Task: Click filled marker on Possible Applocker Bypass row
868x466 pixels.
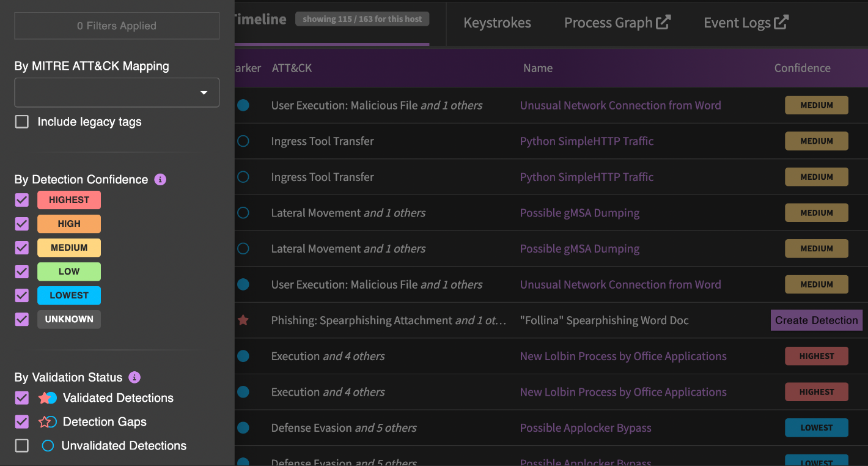Action: click(243, 428)
